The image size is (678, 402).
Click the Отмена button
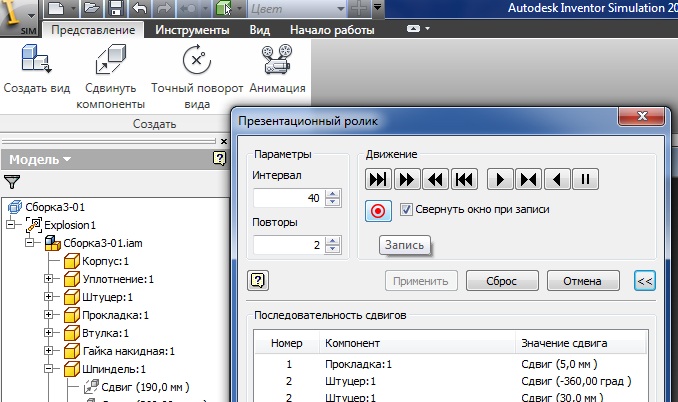[583, 281]
